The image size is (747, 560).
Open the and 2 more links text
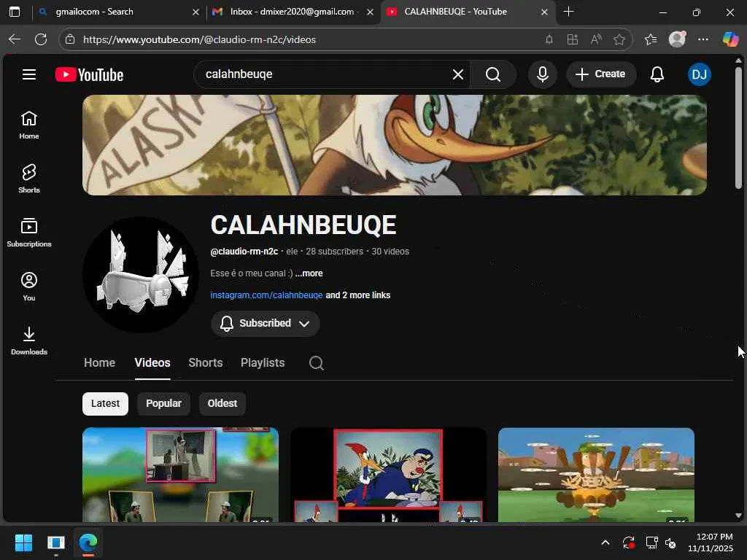357,295
